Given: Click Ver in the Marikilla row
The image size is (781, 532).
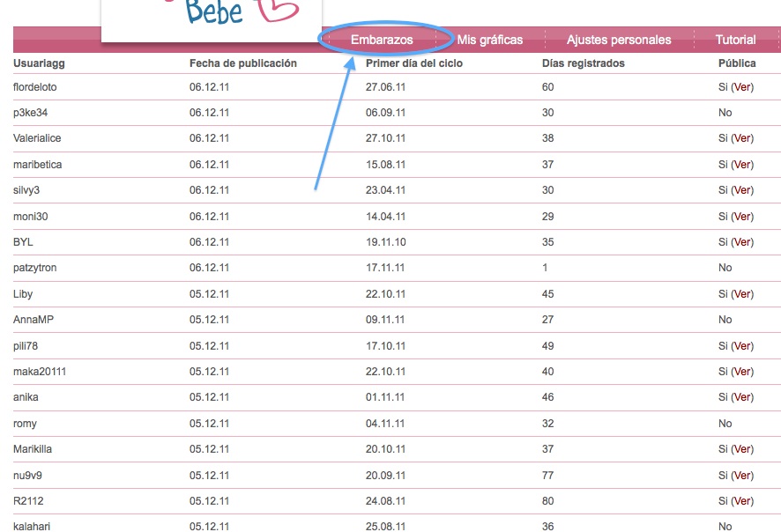Looking at the screenshot, I should [742, 449].
